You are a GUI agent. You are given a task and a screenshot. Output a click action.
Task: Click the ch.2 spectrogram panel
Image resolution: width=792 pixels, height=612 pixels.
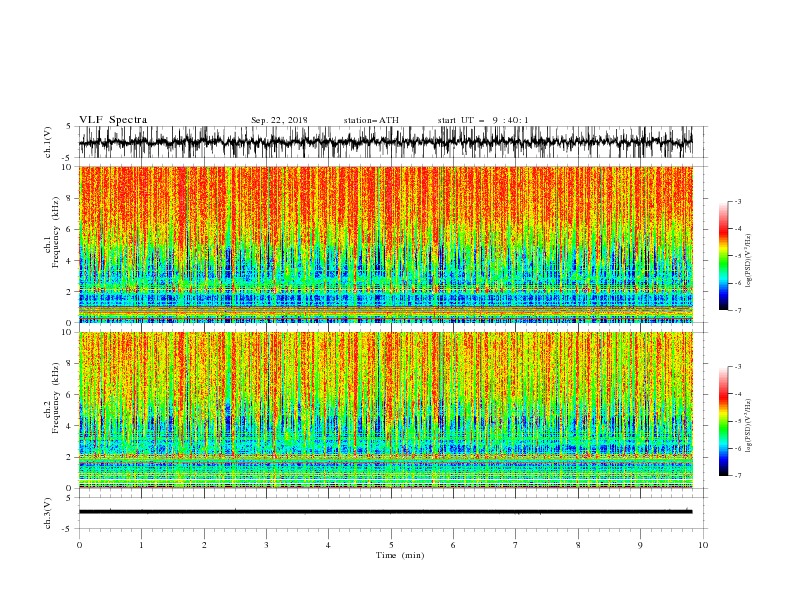(x=386, y=410)
